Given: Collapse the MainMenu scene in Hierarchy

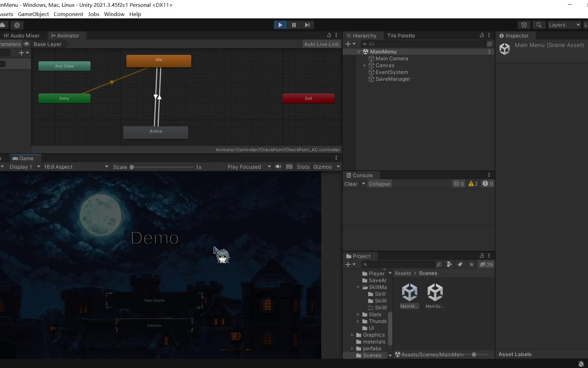Looking at the screenshot, I should (359, 52).
